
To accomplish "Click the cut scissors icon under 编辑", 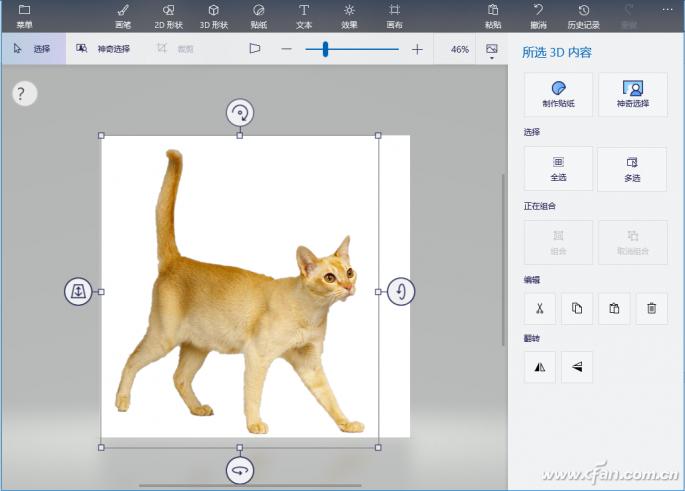I will (x=539, y=308).
